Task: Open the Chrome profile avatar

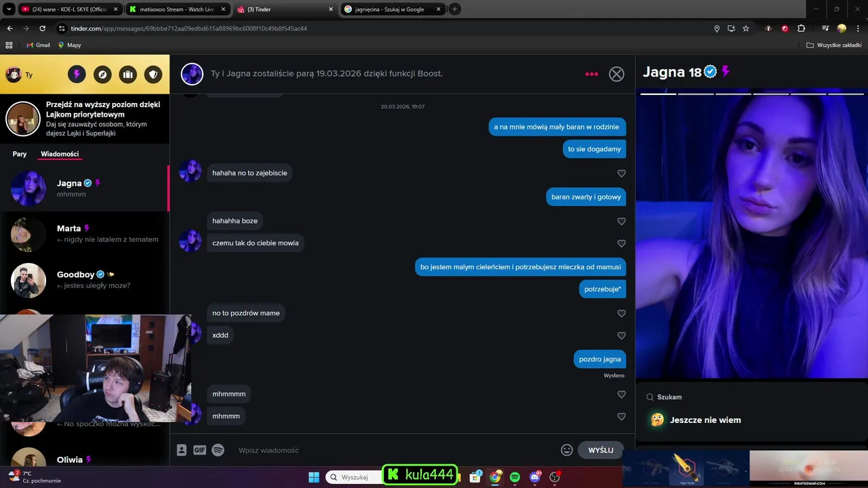Action: click(842, 28)
